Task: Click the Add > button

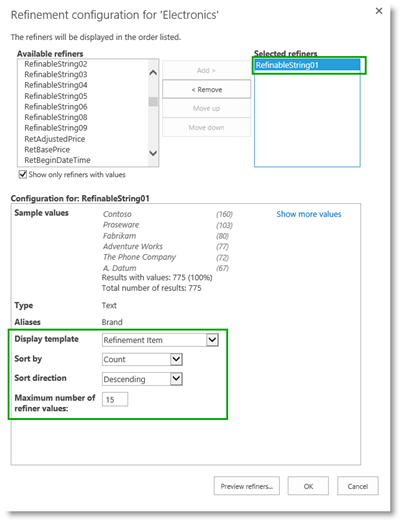Action: (206, 70)
